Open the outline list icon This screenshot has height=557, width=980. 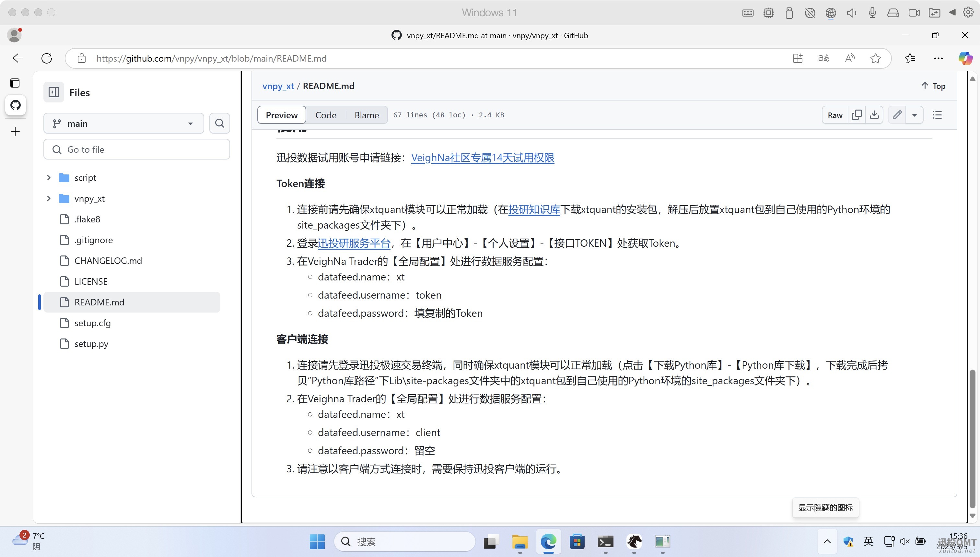[937, 115]
